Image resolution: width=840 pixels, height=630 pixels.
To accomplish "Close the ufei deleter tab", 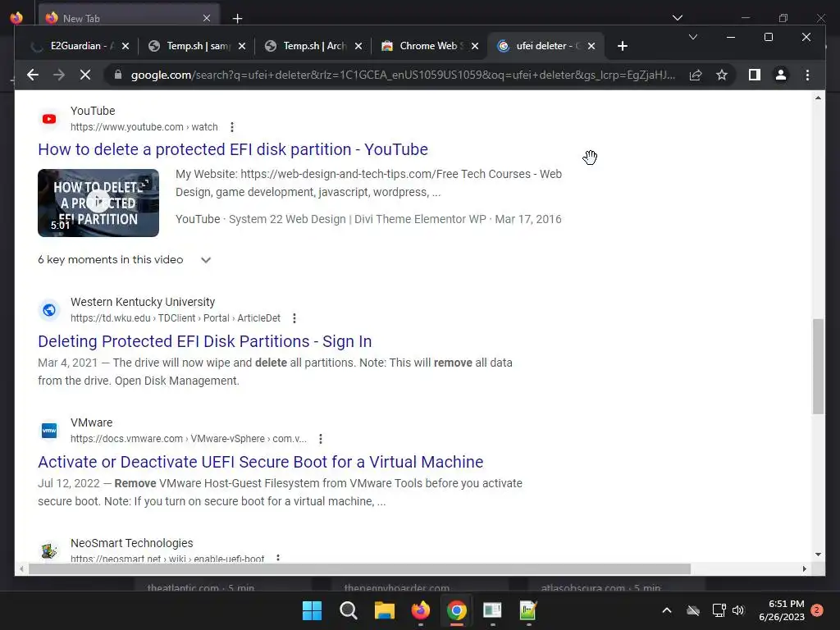I will click(591, 46).
